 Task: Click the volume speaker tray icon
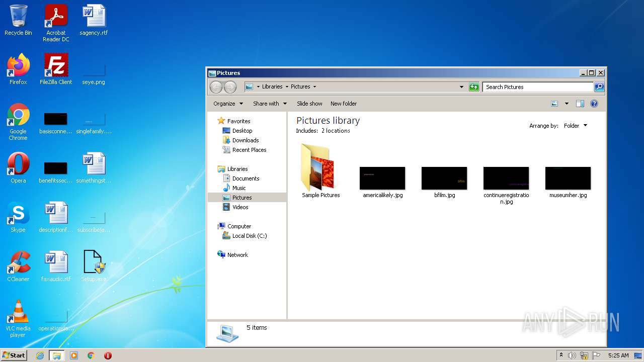572,355
